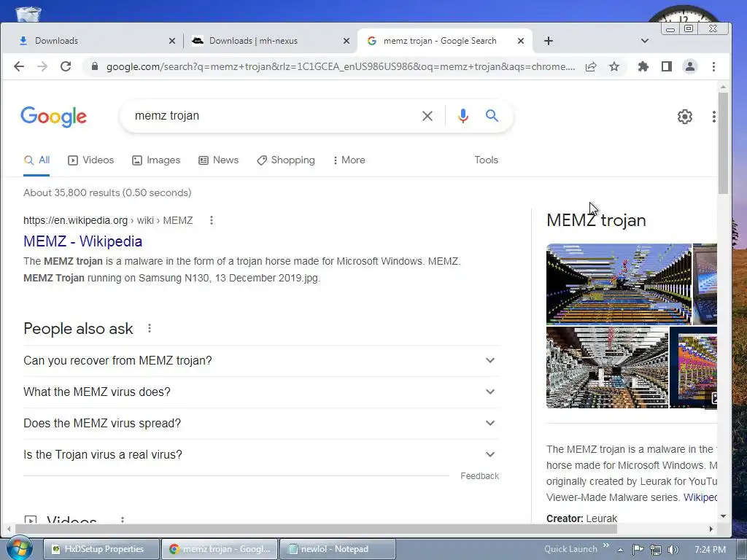Open options dots beside People also ask
747x560 pixels.
click(x=150, y=328)
